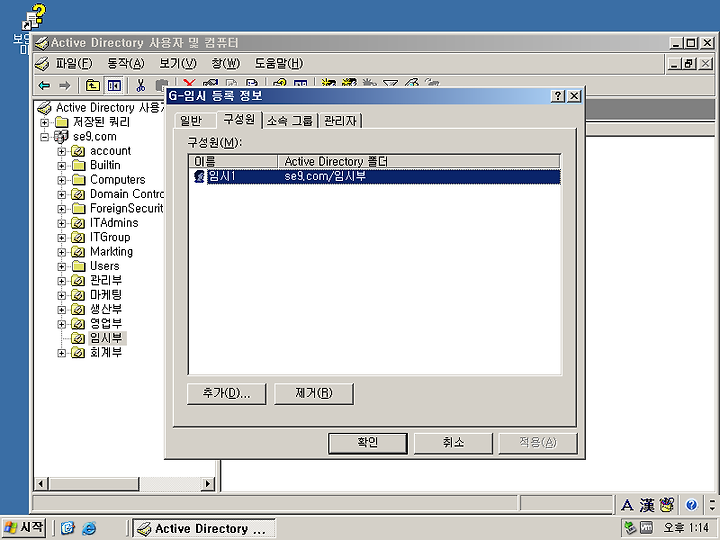This screenshot has width=720, height=540.
Task: Restore the inner MMC child window
Action: click(x=690, y=63)
